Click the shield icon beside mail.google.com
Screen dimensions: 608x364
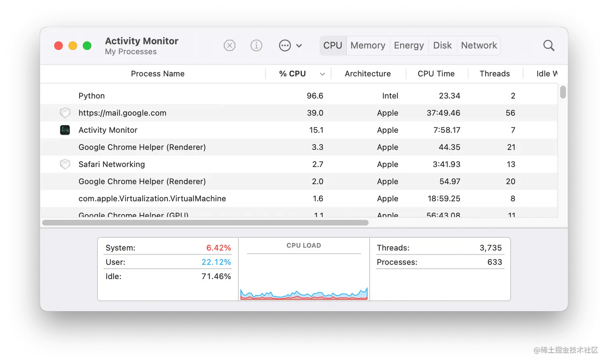click(65, 113)
